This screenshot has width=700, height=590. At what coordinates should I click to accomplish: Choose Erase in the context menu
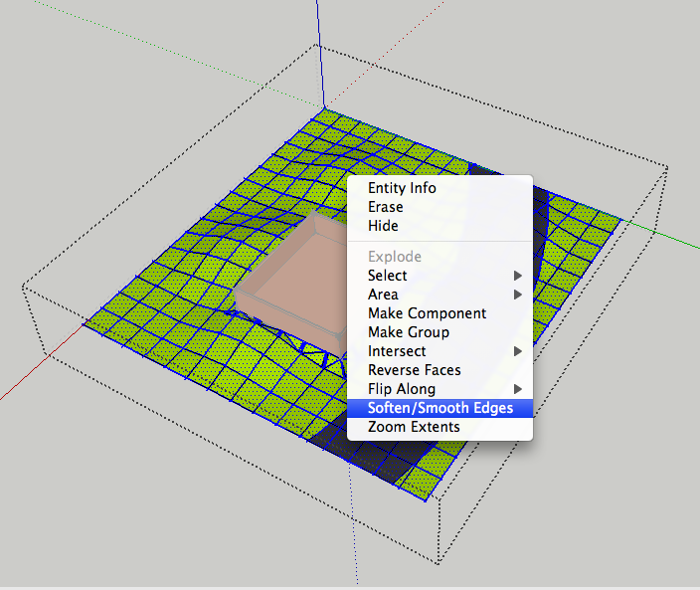pos(385,207)
